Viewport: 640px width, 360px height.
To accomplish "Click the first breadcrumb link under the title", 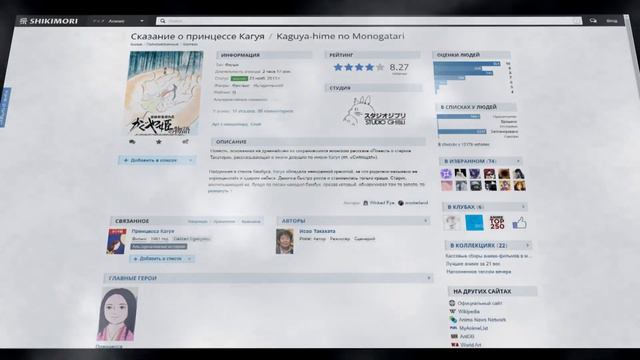I will (x=136, y=44).
